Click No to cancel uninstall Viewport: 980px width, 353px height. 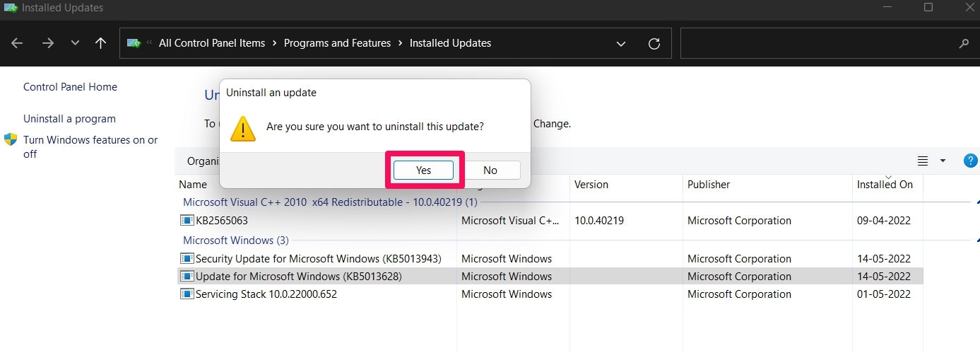pos(490,170)
